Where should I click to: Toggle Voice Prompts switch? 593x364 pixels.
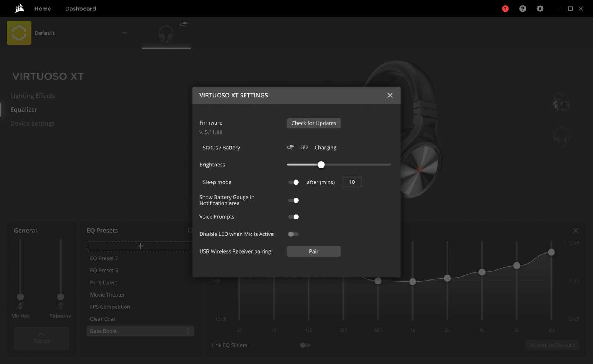click(294, 217)
